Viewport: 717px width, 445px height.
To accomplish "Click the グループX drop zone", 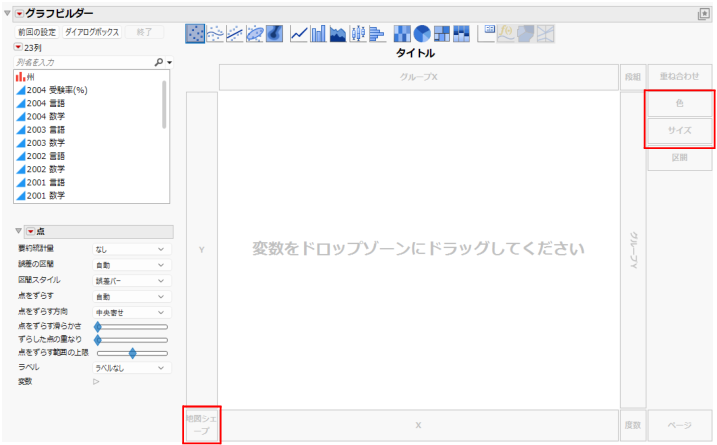I will tap(419, 77).
